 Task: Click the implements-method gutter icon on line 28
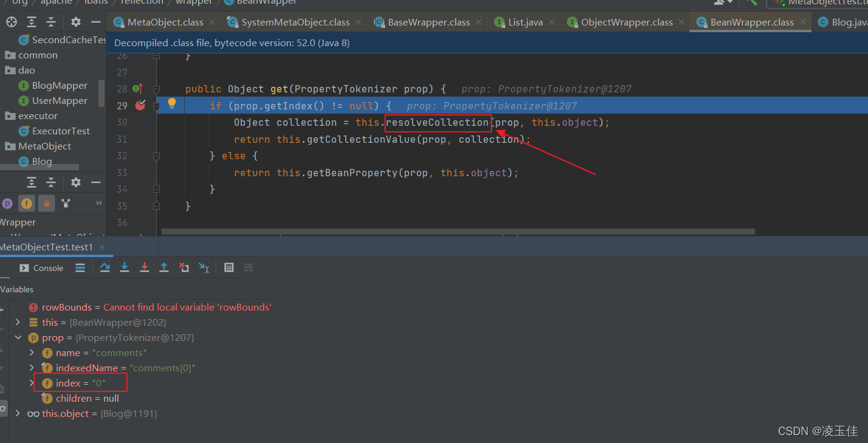tap(137, 89)
